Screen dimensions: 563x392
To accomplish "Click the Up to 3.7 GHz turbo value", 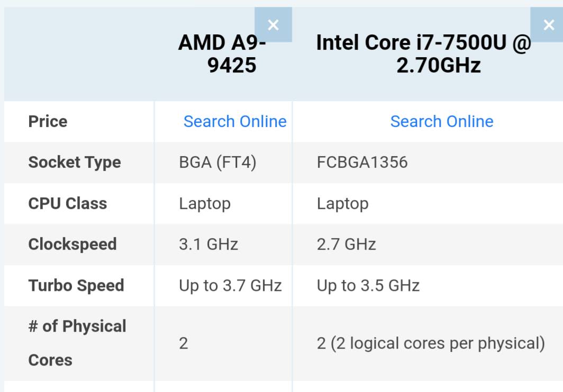I will coord(230,286).
